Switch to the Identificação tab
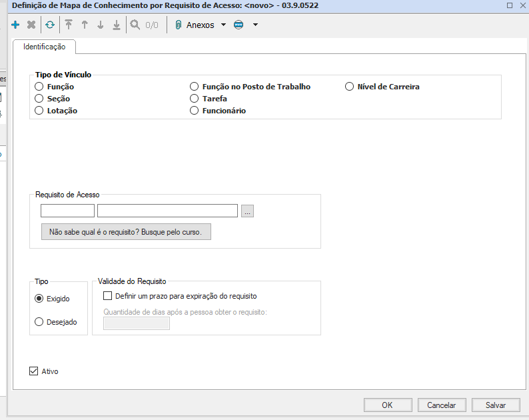529x420 pixels. (x=44, y=47)
